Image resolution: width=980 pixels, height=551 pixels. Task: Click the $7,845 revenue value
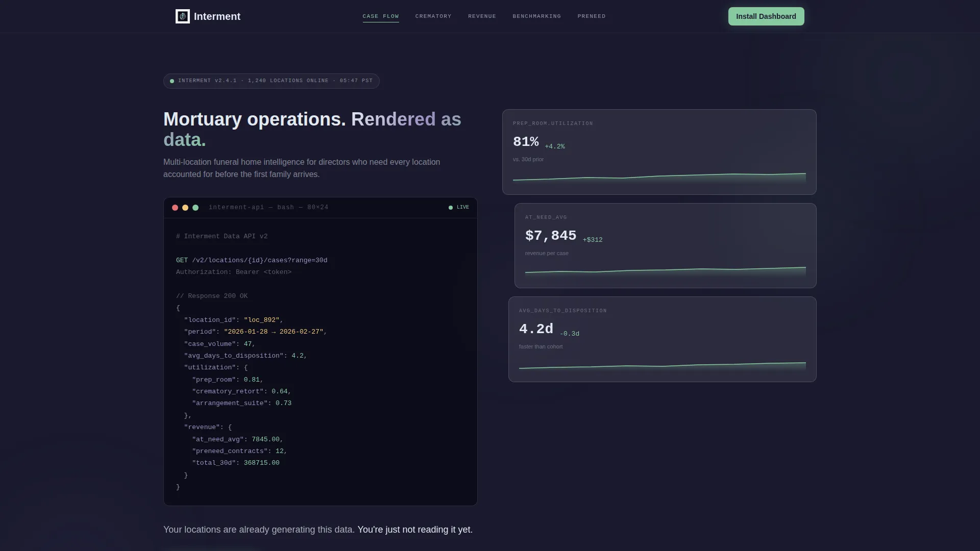[551, 236]
